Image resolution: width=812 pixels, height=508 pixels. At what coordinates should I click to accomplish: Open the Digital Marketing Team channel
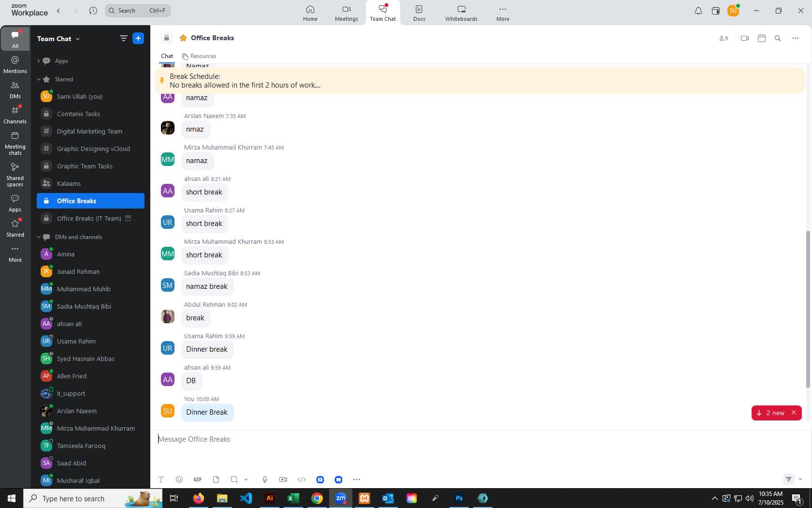[x=90, y=131]
